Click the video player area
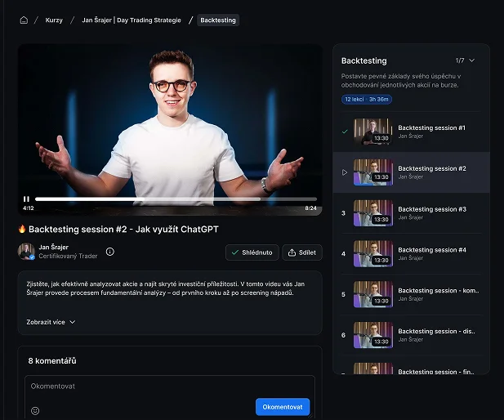Screen dimensions: 504x420 tap(170, 130)
